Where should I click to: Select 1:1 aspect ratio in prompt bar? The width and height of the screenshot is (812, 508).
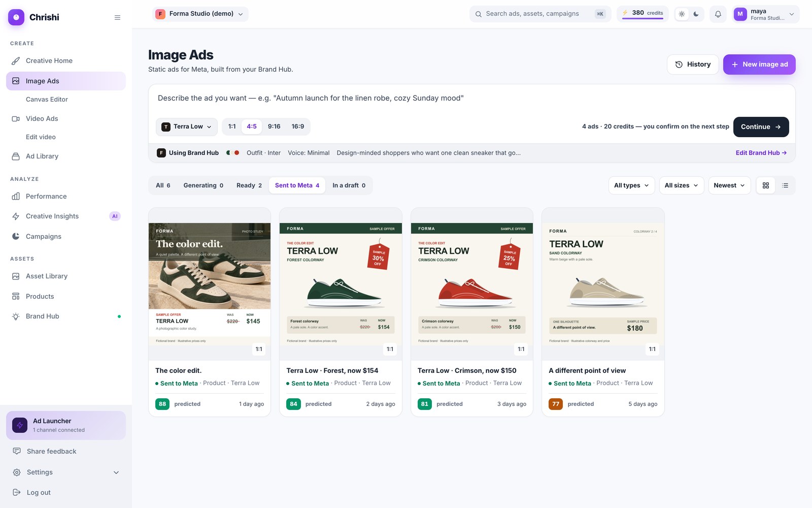click(232, 126)
